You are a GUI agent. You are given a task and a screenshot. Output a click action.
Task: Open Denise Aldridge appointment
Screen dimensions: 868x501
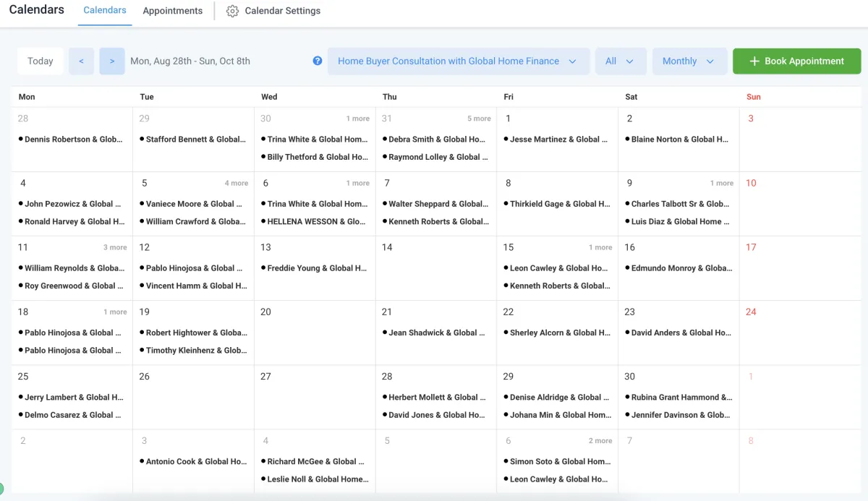point(557,397)
